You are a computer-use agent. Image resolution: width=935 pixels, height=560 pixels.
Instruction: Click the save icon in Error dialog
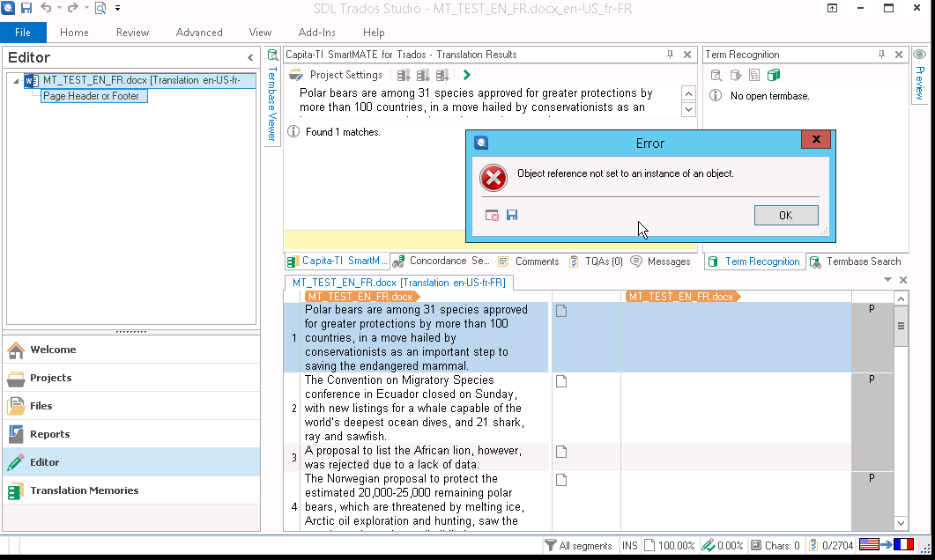point(512,215)
